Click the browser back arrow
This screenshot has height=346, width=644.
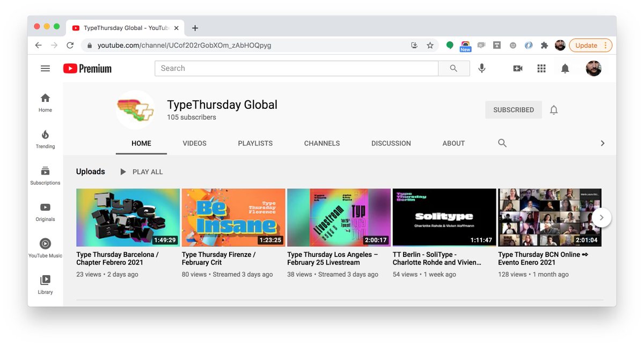tap(38, 46)
